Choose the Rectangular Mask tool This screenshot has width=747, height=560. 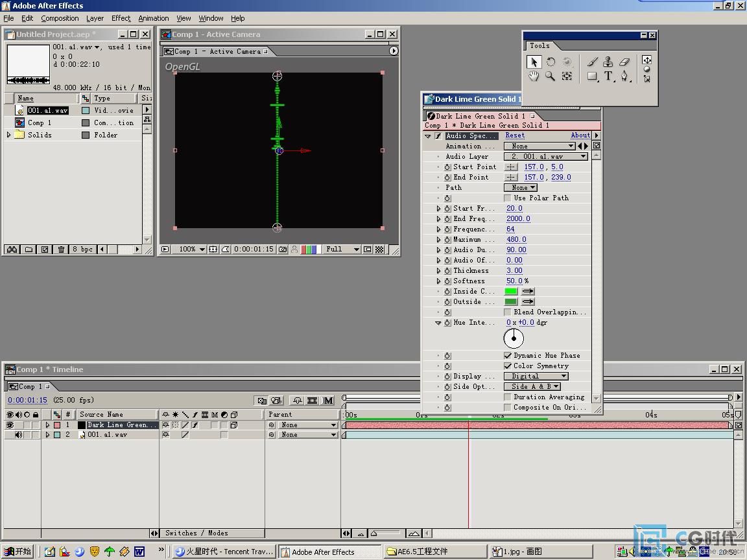[x=592, y=76]
